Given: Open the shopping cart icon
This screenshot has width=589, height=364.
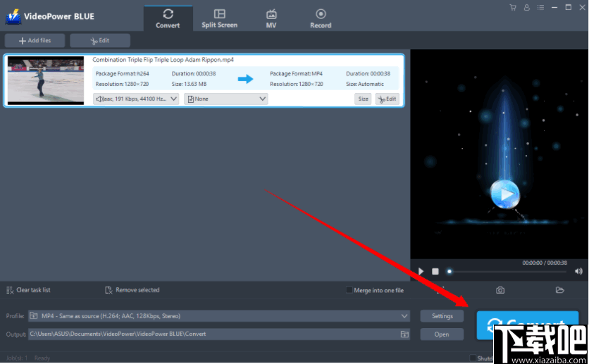Looking at the screenshot, I should click(513, 8).
